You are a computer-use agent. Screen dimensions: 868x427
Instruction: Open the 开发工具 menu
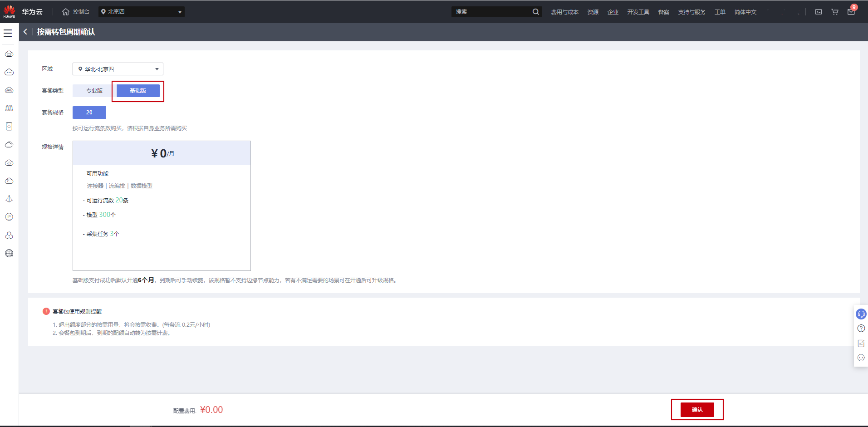click(638, 12)
